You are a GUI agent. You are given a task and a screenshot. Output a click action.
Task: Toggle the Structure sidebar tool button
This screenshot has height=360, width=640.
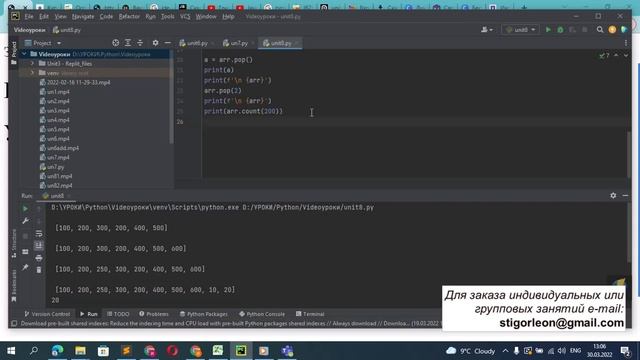point(14,243)
